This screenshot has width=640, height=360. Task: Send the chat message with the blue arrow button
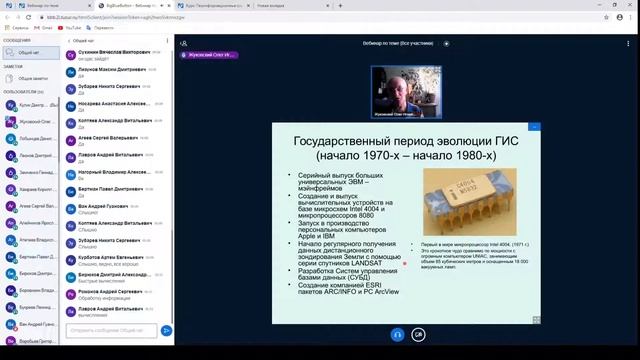pos(166,331)
